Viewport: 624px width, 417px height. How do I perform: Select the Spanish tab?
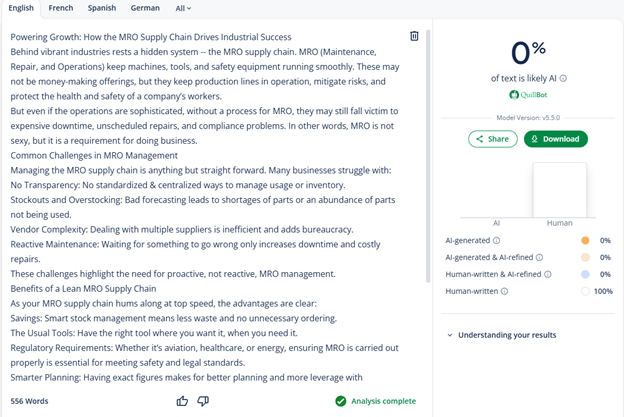101,8
